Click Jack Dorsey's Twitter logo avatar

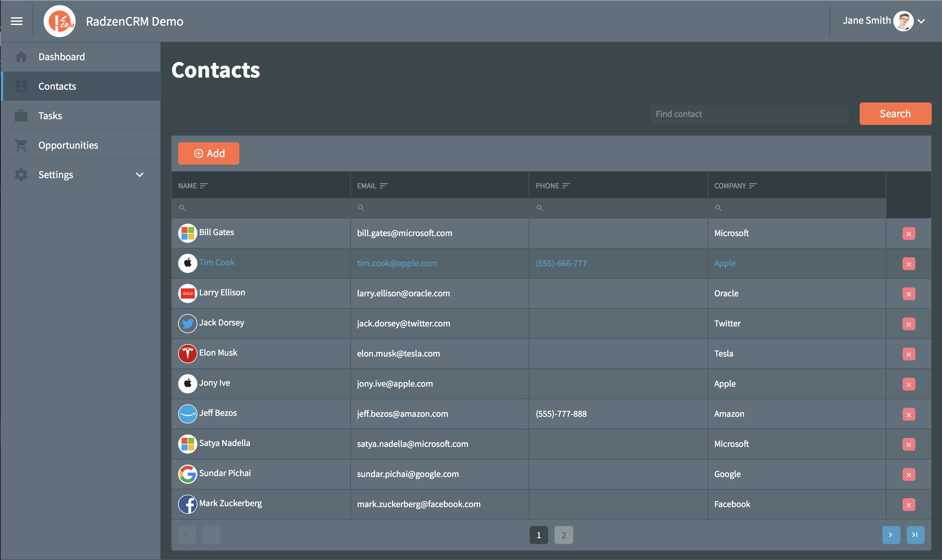click(187, 323)
